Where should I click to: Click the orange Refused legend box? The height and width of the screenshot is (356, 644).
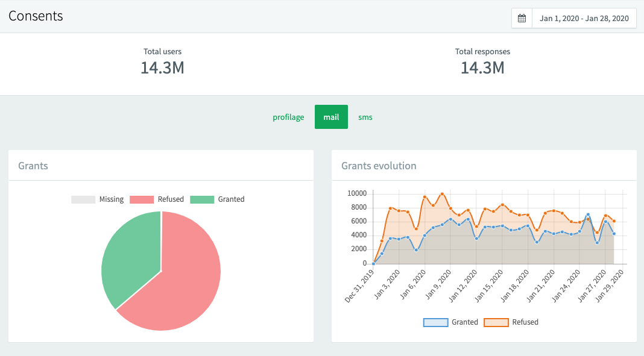pos(496,322)
